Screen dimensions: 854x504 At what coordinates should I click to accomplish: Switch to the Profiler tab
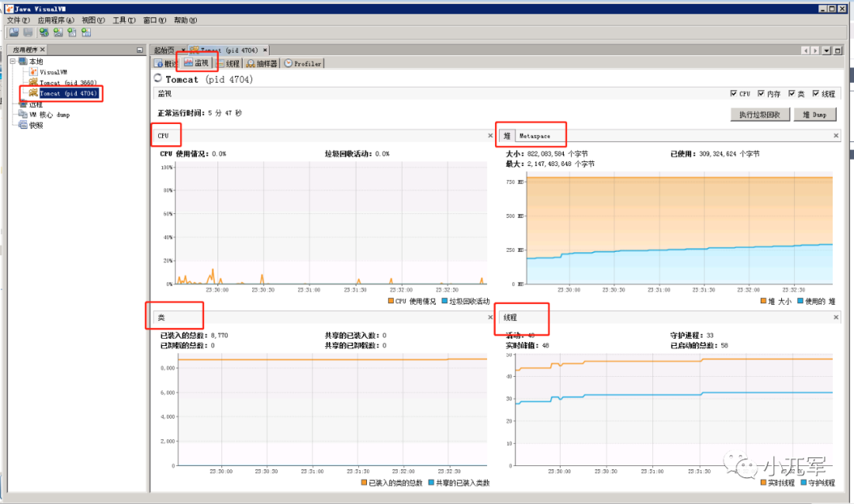[x=303, y=64]
